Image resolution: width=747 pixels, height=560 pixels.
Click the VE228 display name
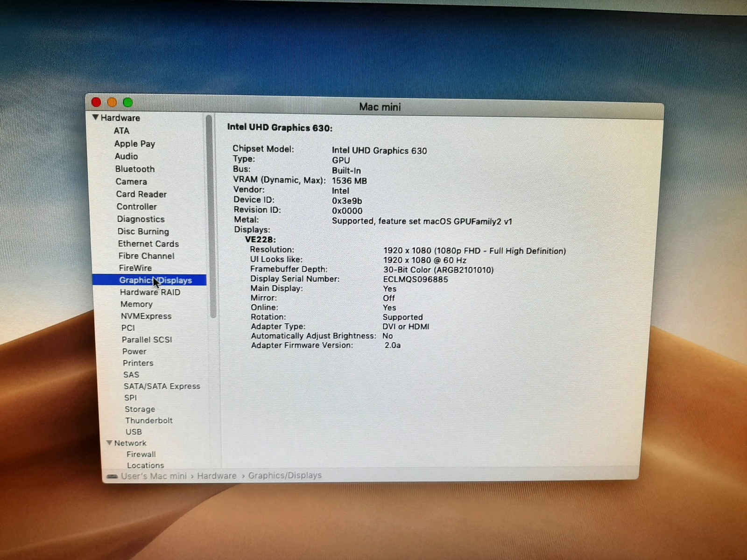261,239
